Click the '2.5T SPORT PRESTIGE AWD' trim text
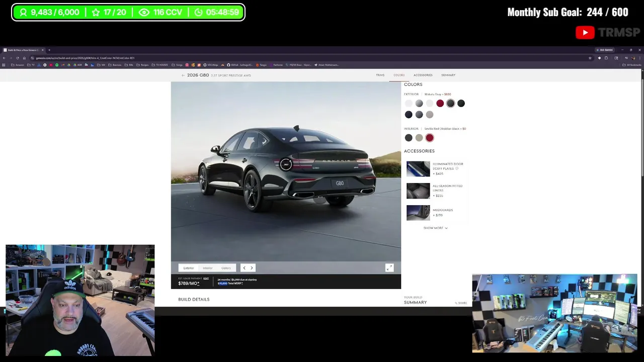This screenshot has width=644, height=362. click(231, 75)
